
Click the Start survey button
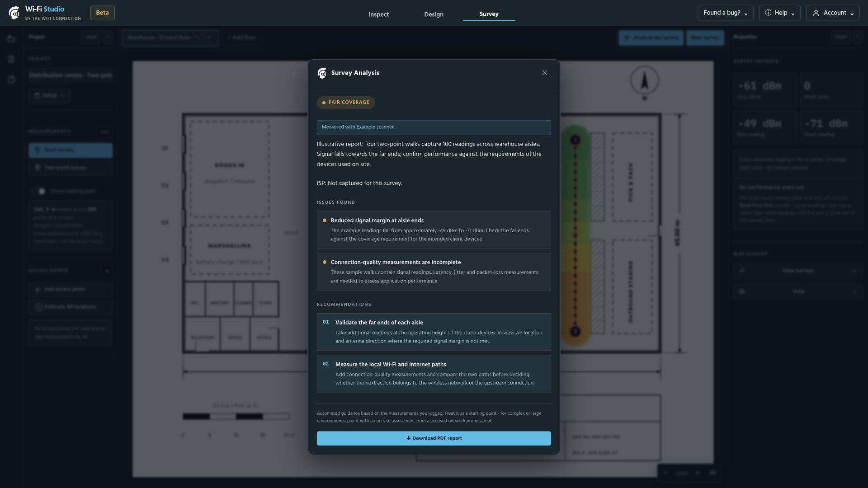(x=71, y=150)
